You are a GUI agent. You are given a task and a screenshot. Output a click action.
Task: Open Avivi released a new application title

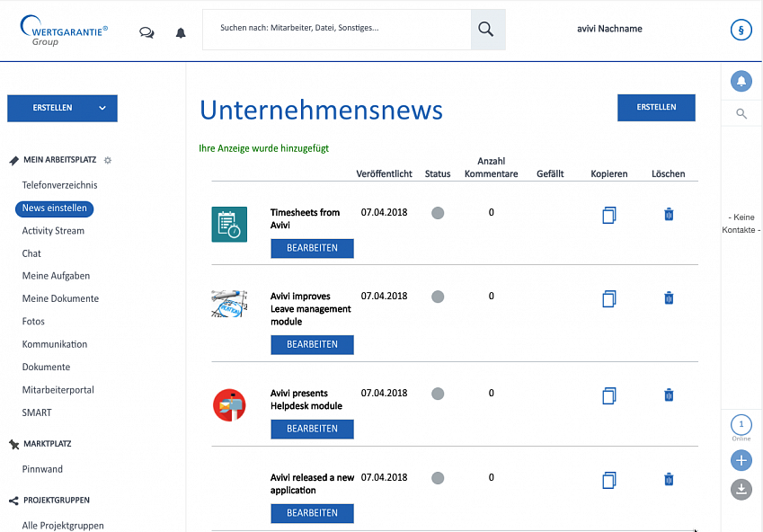tap(312, 483)
